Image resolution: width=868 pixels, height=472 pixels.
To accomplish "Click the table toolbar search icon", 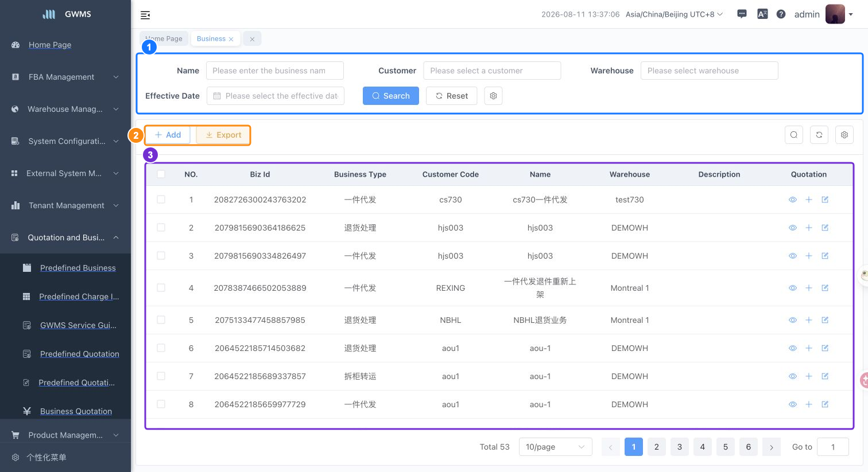I will pyautogui.click(x=794, y=135).
